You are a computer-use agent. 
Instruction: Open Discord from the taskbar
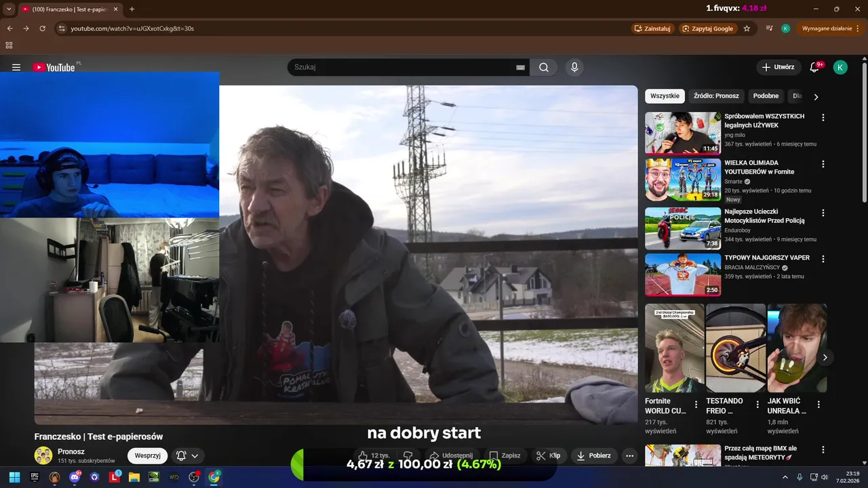click(75, 477)
